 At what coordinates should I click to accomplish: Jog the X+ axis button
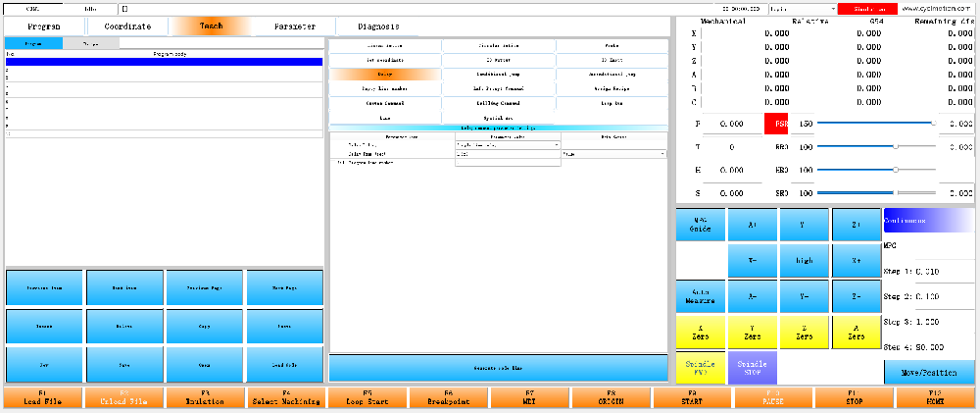tap(857, 260)
